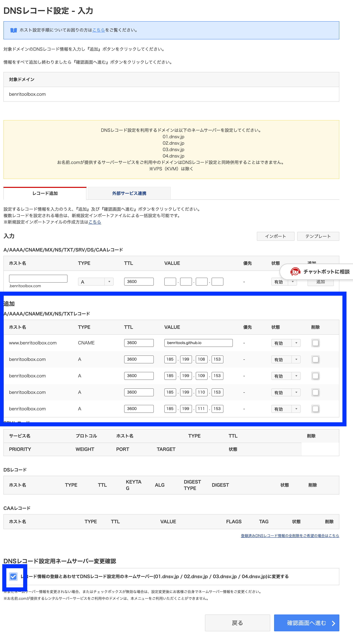Click the chatbot mascot face icon
353x644 pixels.
tap(295, 272)
